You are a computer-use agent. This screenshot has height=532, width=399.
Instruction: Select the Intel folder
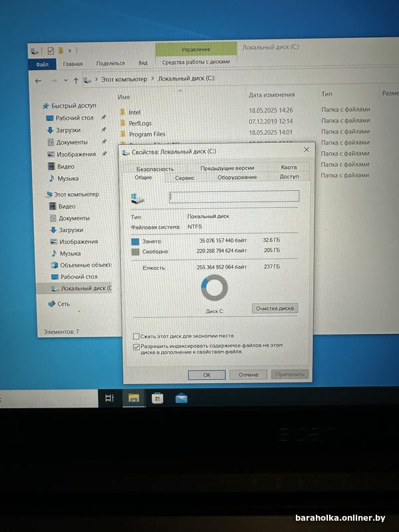coord(134,112)
